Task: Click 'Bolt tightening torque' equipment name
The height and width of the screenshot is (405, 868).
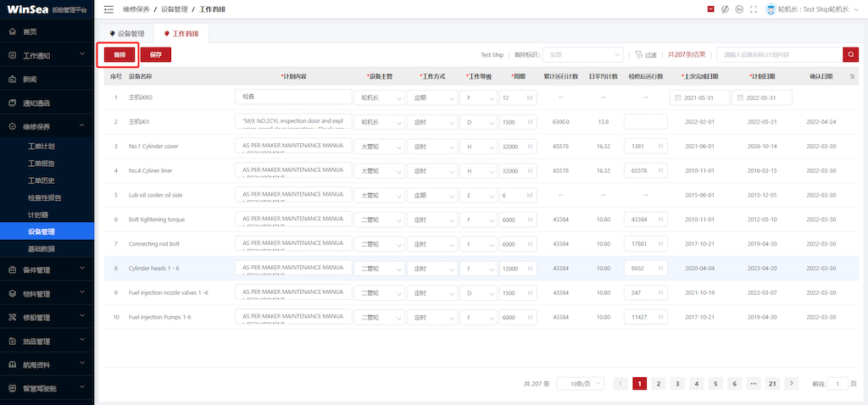Action: pos(157,219)
